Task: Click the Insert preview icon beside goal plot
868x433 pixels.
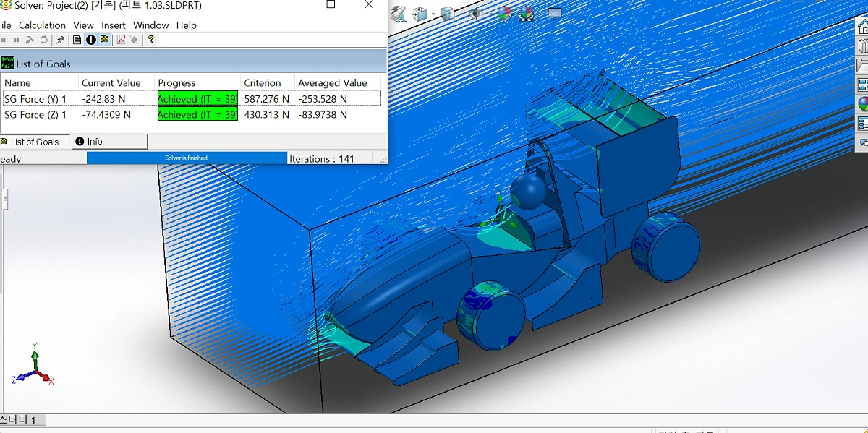Action: pos(135,40)
